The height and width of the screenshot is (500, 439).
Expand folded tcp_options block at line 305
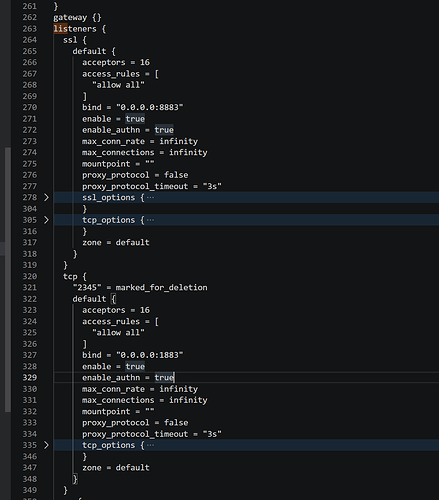click(x=46, y=220)
